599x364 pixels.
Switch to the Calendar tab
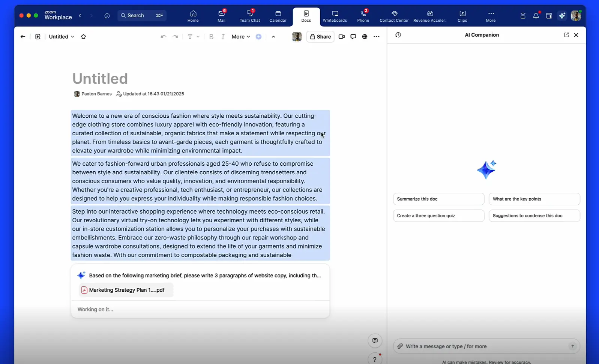click(278, 16)
